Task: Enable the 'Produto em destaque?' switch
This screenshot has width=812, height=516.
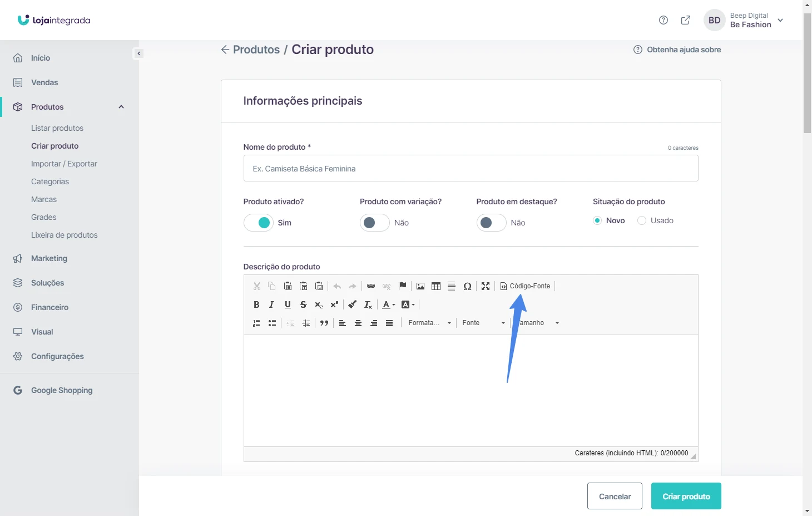Action: click(492, 223)
